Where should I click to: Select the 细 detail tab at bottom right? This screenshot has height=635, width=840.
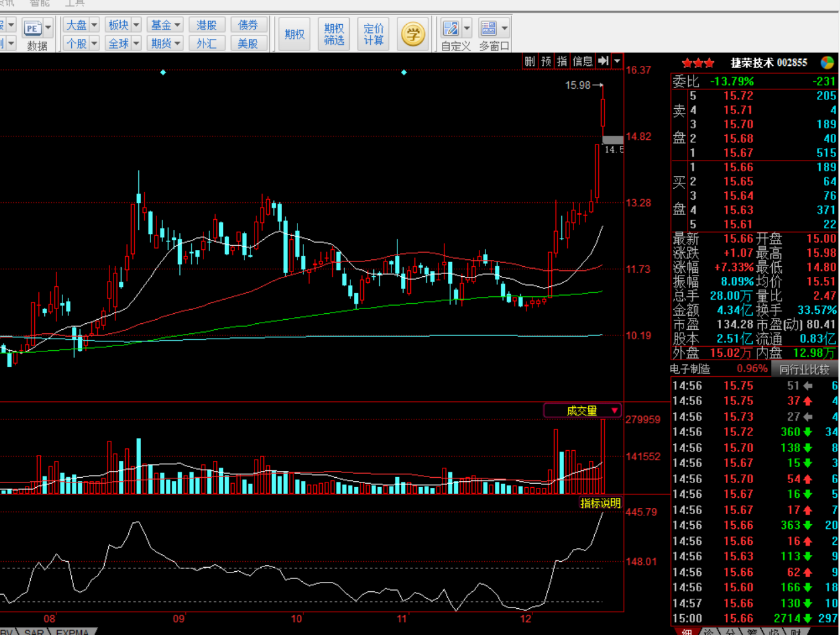click(x=687, y=632)
